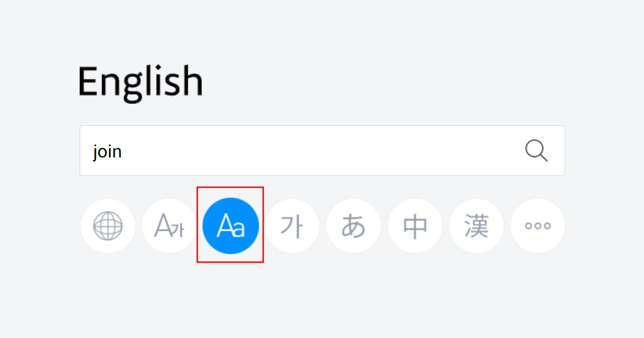
Task: Select the word join in search box
Action: pos(107,151)
